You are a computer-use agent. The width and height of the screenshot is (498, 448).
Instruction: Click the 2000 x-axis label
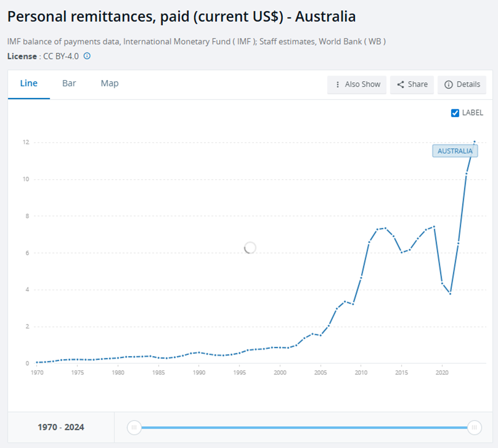tap(280, 372)
